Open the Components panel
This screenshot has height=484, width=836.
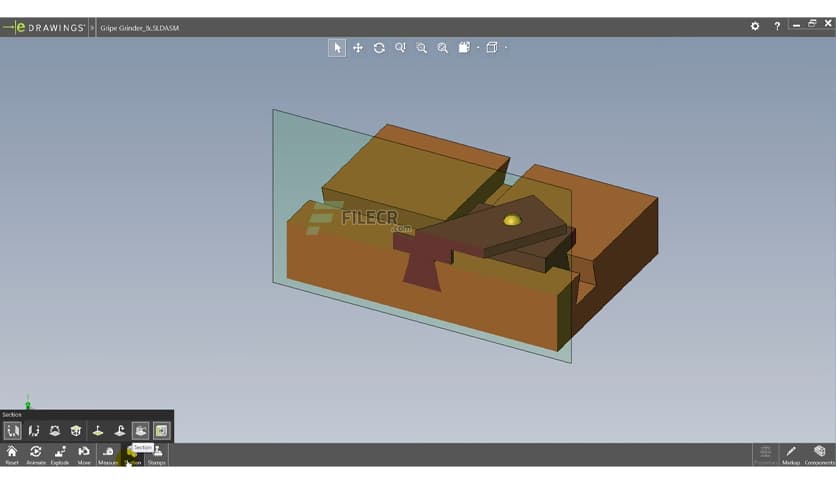coord(819,455)
